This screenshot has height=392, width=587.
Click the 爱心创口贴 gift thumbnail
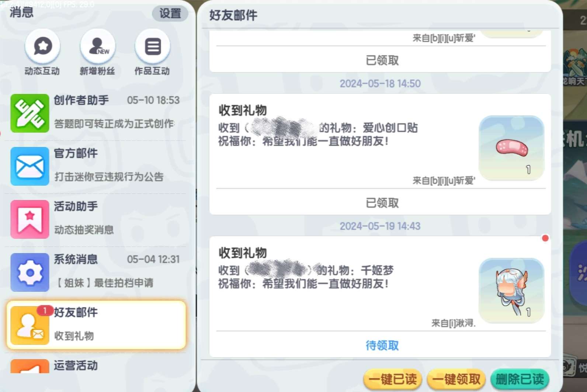click(x=511, y=148)
